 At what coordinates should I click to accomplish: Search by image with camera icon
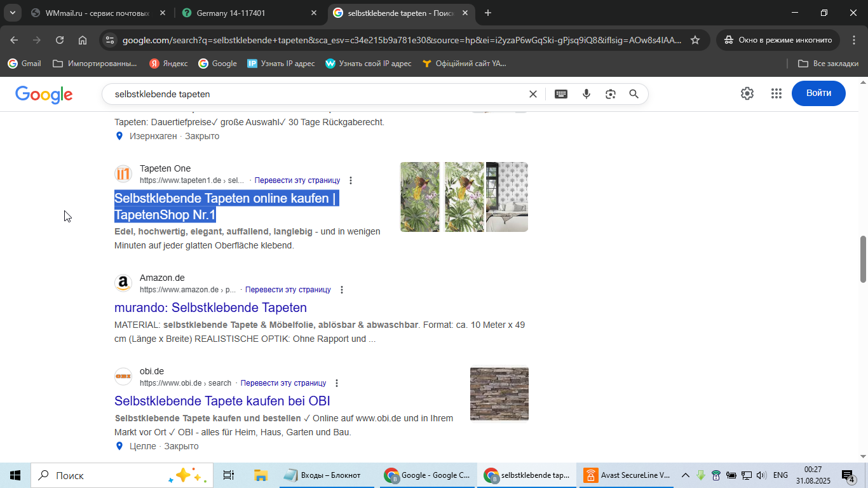point(611,94)
